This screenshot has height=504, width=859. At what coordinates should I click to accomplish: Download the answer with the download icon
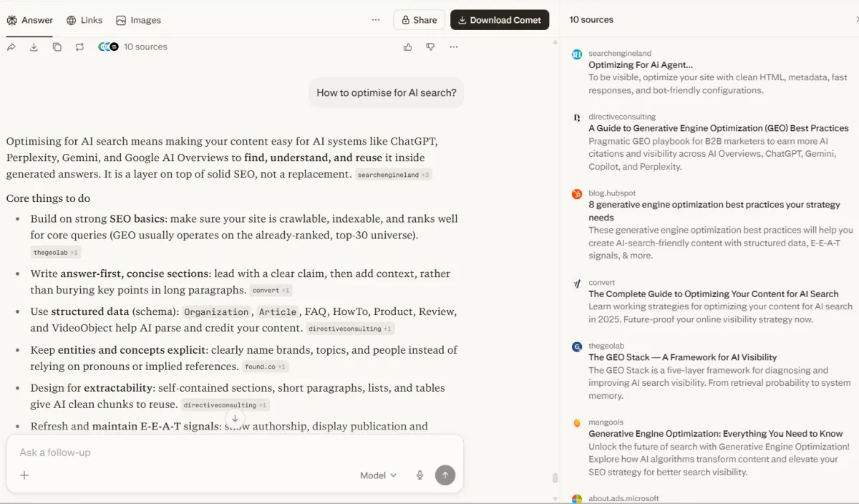34,47
